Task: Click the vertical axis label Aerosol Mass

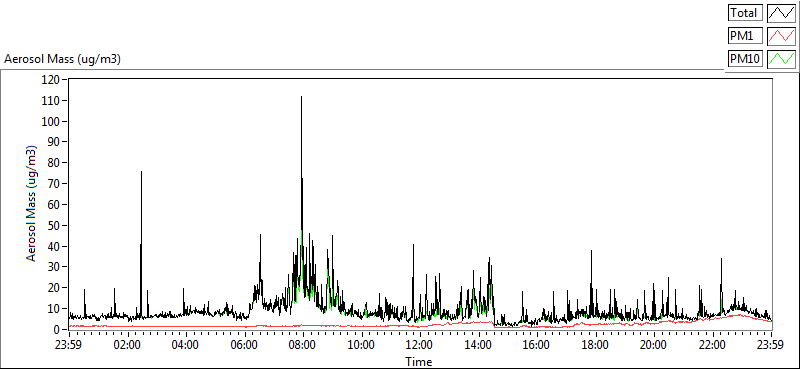Action: 32,204
